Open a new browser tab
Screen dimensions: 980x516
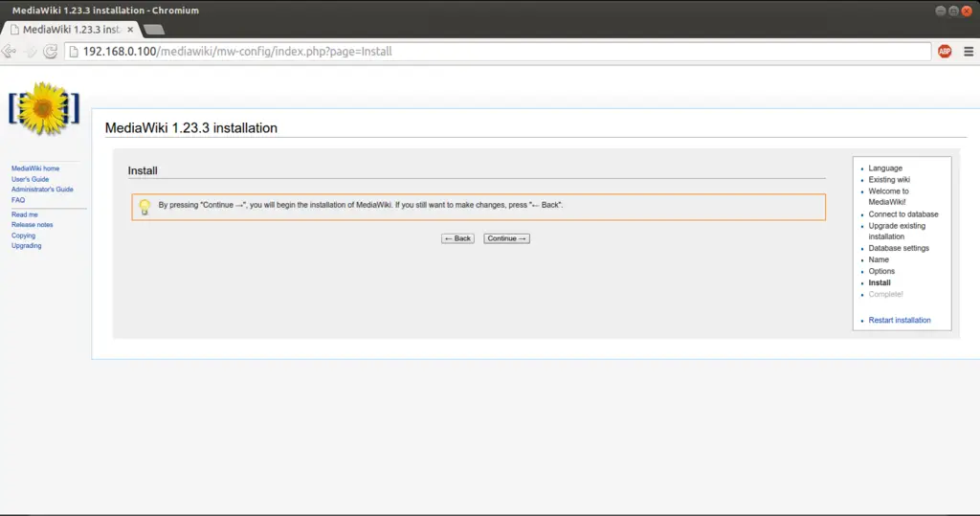154,30
